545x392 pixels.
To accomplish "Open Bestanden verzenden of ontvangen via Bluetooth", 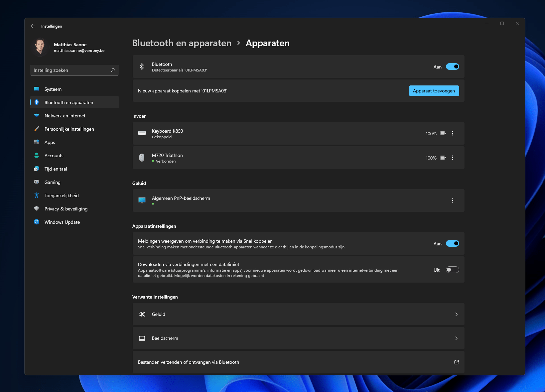I will [299, 362].
